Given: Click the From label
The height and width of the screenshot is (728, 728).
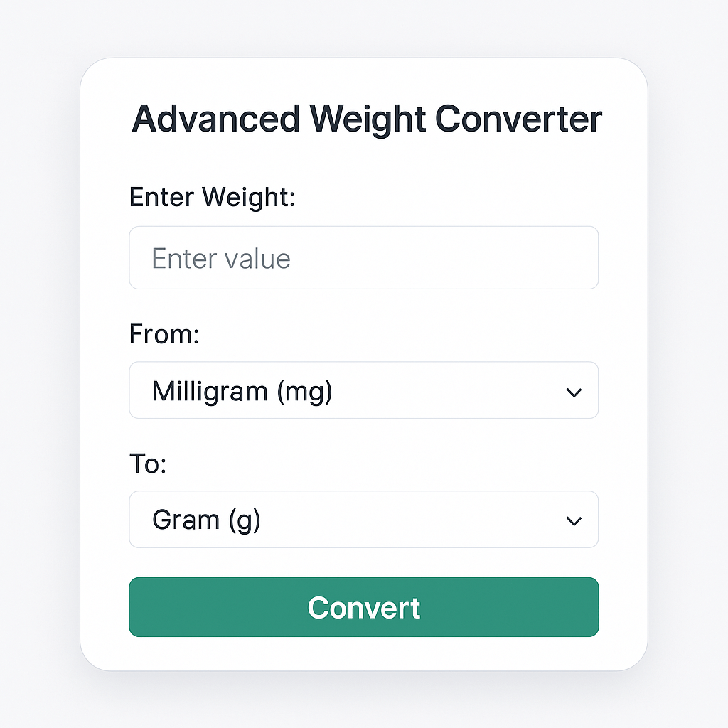Looking at the screenshot, I should coord(164,333).
